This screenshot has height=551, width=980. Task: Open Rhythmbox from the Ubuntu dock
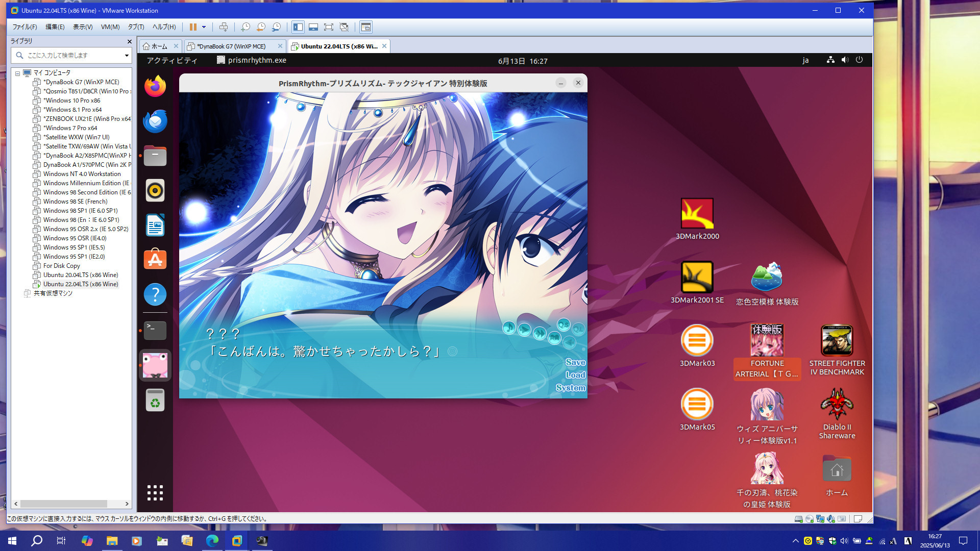[x=155, y=191]
